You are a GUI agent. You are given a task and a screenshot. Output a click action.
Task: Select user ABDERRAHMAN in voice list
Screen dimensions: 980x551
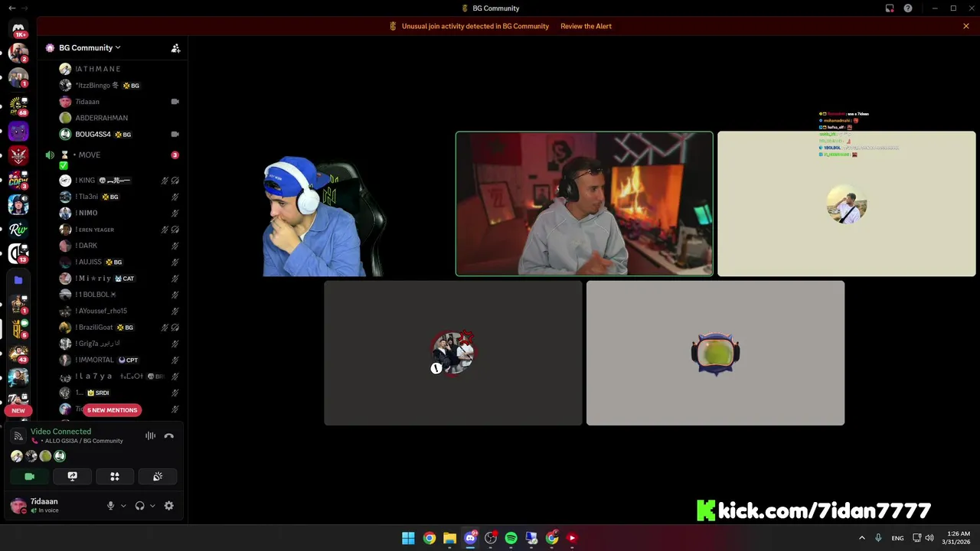pos(121,118)
